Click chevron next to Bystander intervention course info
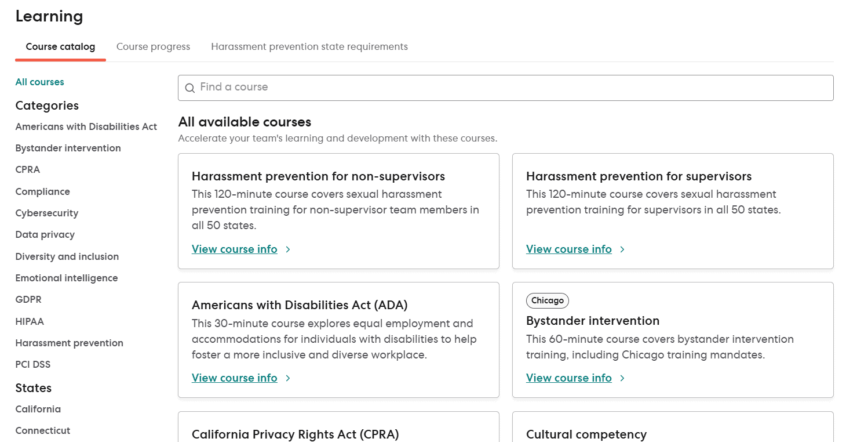This screenshot has width=868, height=442. [622, 378]
